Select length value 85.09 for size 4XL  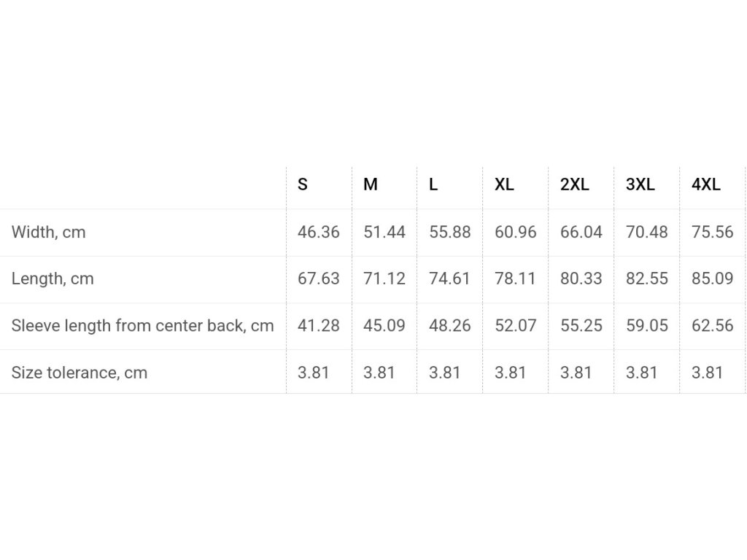pos(713,279)
